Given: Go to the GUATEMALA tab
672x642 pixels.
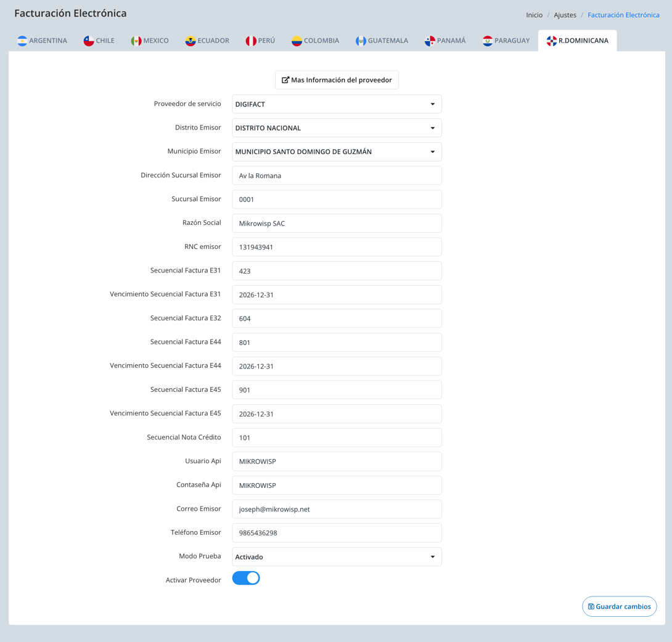Looking at the screenshot, I should [382, 41].
